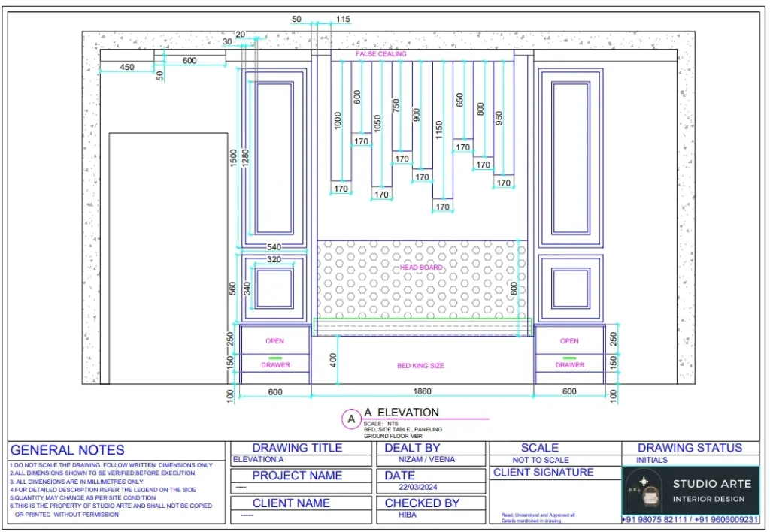Image resolution: width=770 pixels, height=532 pixels.
Task: Click the green handle on right drawer
Action: click(x=569, y=358)
